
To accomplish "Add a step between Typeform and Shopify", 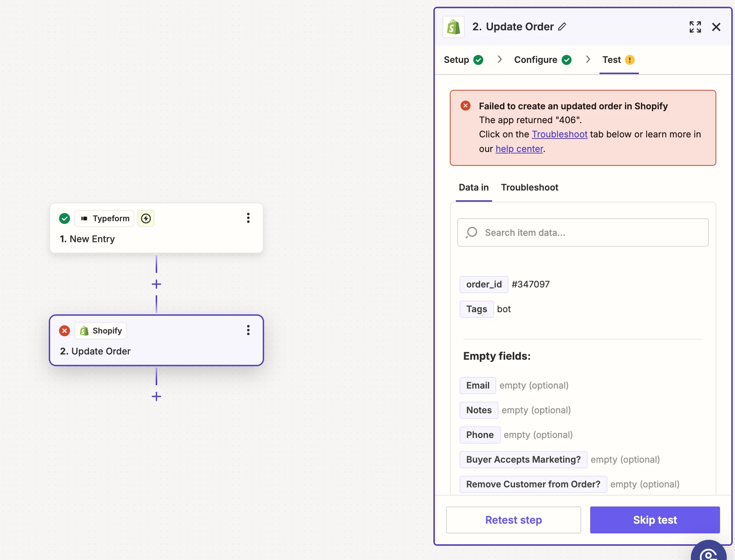I will click(x=156, y=284).
